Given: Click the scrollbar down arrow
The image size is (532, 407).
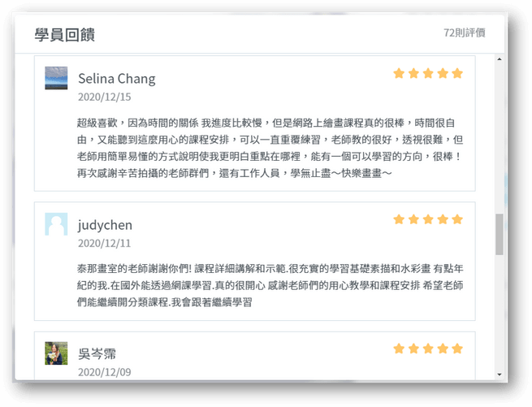Looking at the screenshot, I should (500, 374).
